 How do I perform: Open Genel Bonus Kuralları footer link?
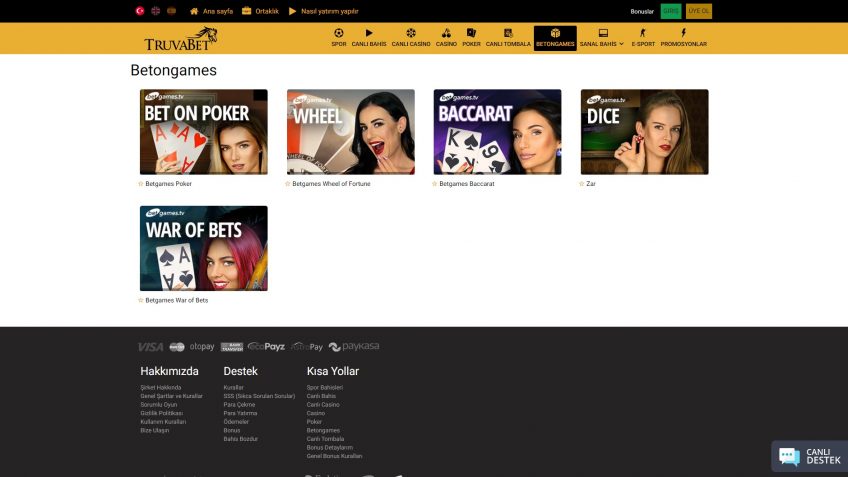(334, 457)
